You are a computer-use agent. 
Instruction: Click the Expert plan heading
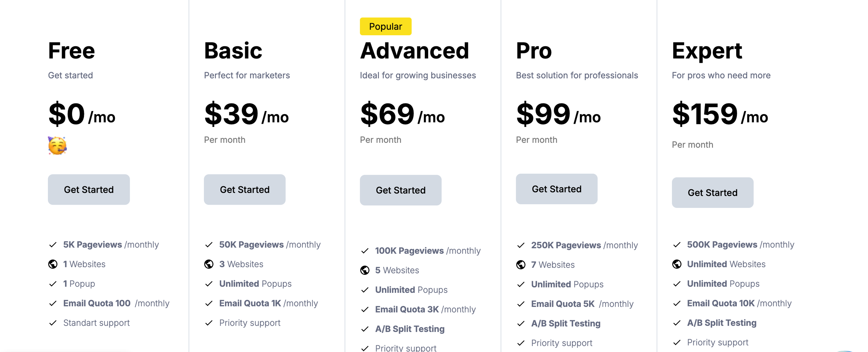coord(706,51)
